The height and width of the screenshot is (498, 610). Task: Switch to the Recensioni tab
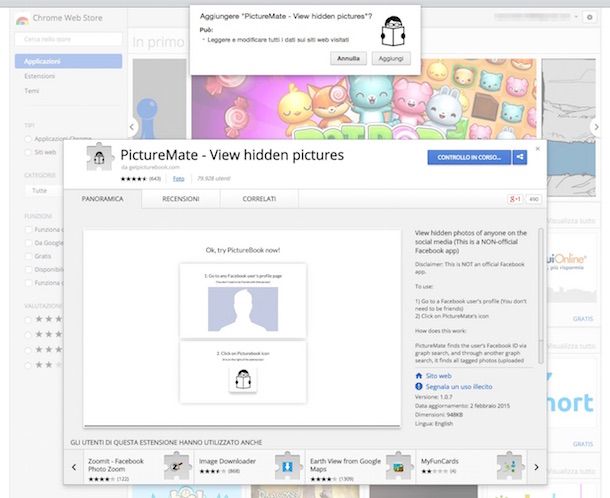point(181,199)
